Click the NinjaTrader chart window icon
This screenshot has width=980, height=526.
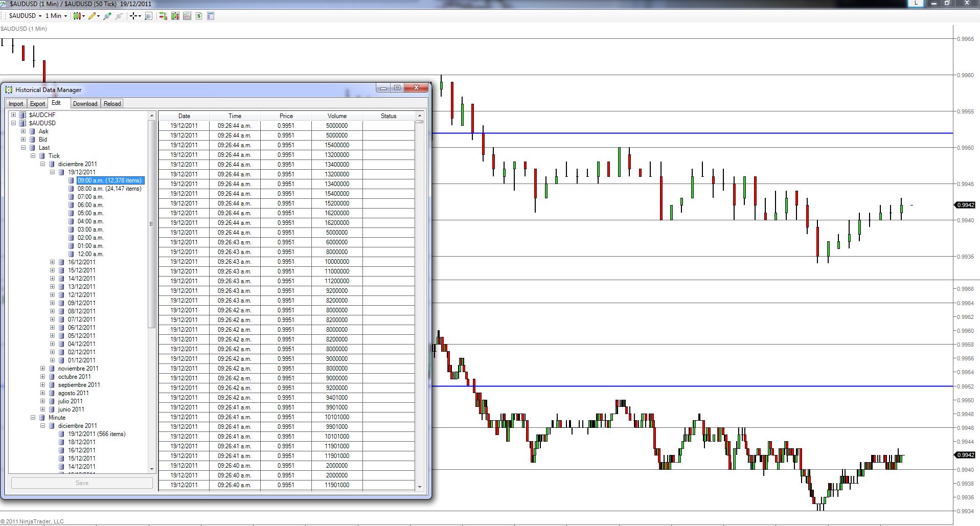click(4, 4)
